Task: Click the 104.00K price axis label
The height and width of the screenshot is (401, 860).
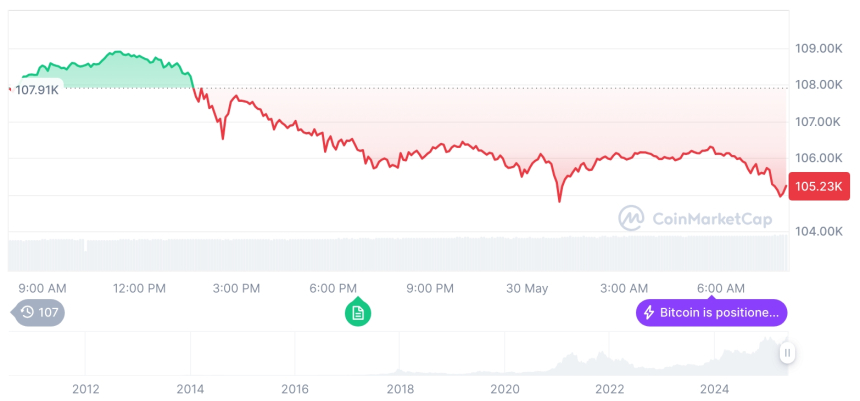Action: click(818, 231)
